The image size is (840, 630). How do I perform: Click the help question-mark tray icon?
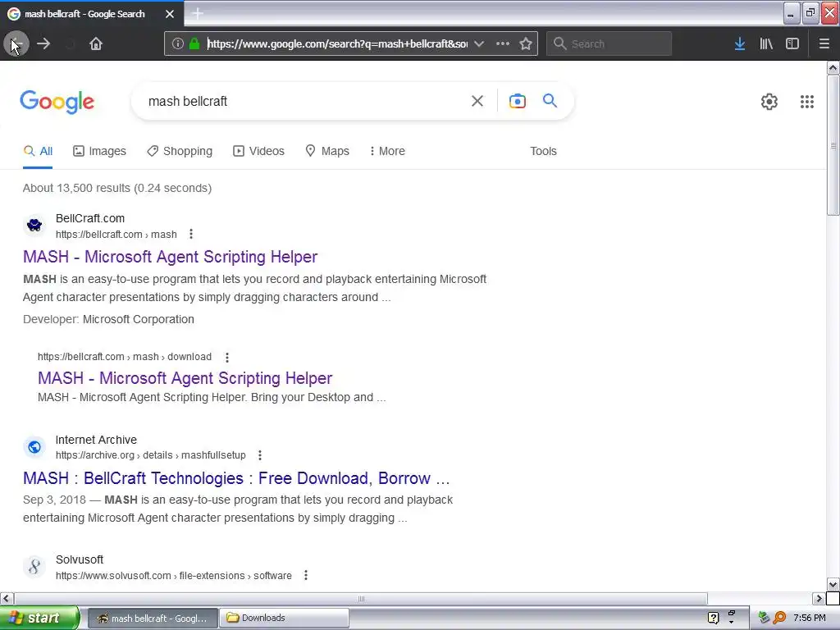coord(713,619)
